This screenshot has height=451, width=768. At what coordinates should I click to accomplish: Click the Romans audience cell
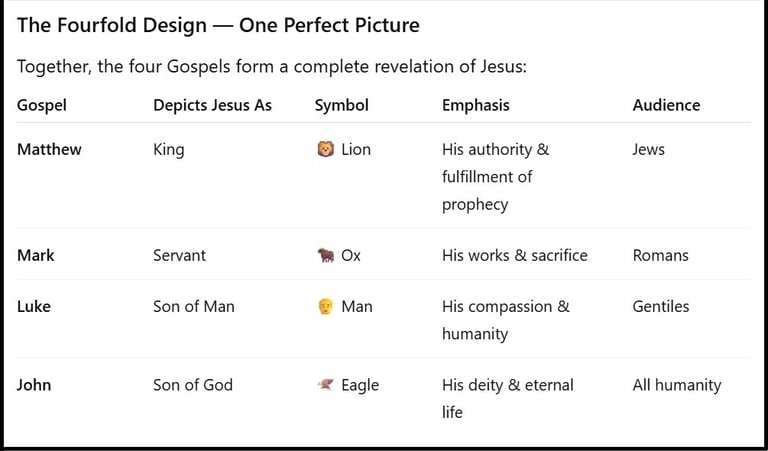(660, 255)
